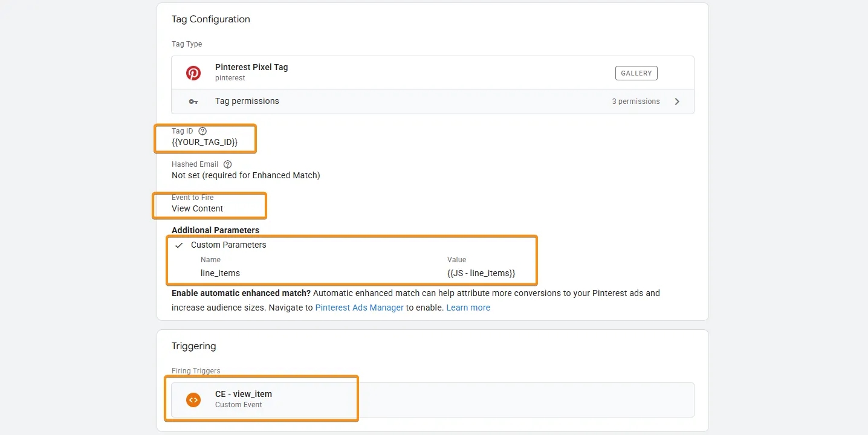
Task: Open the CE - view_item firing trigger
Action: click(433, 399)
